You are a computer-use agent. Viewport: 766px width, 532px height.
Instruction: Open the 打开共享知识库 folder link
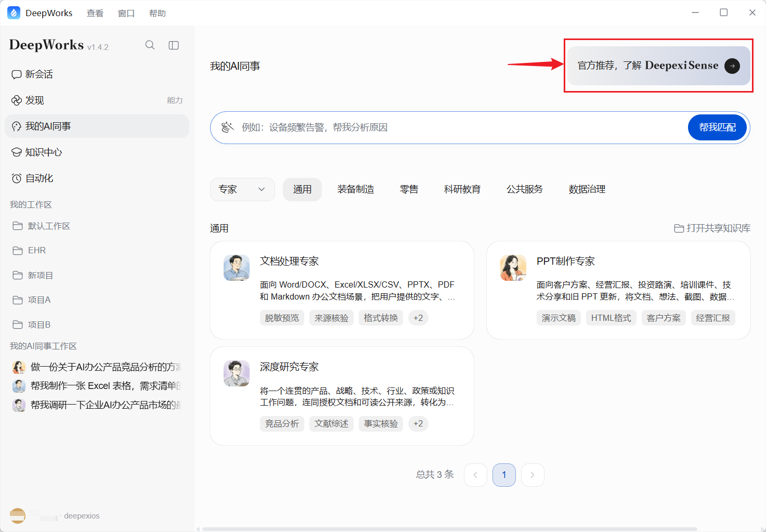712,228
